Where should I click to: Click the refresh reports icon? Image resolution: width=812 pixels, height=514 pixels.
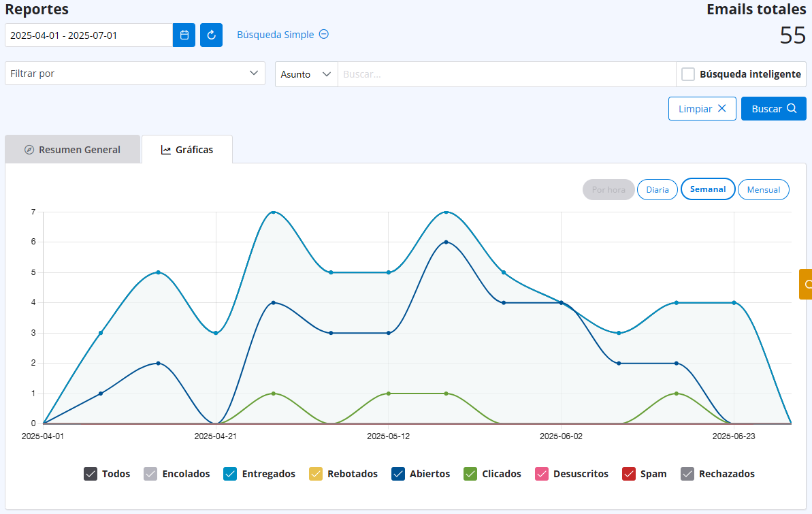(x=211, y=35)
